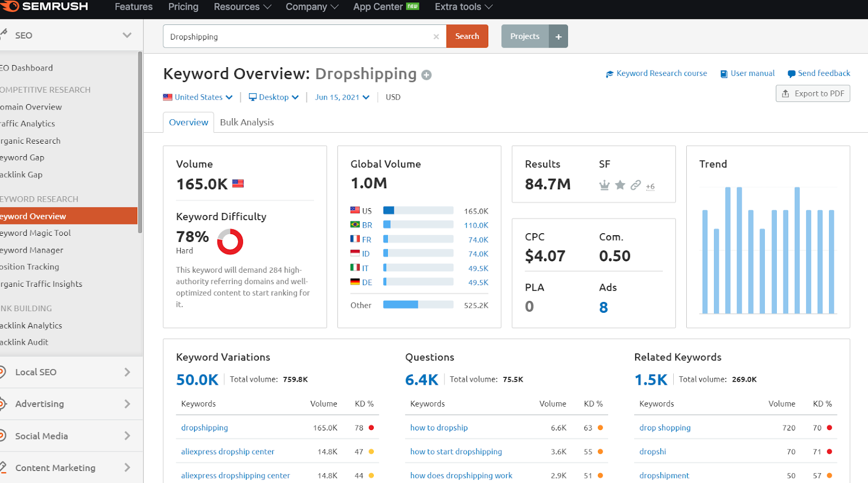
Task: Click the link SERP feature icon
Action: pyautogui.click(x=635, y=185)
